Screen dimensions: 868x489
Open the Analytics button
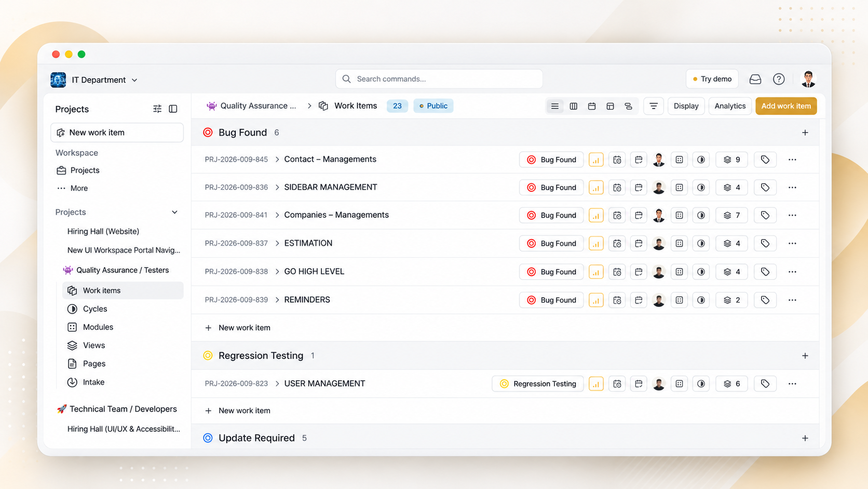coord(730,106)
